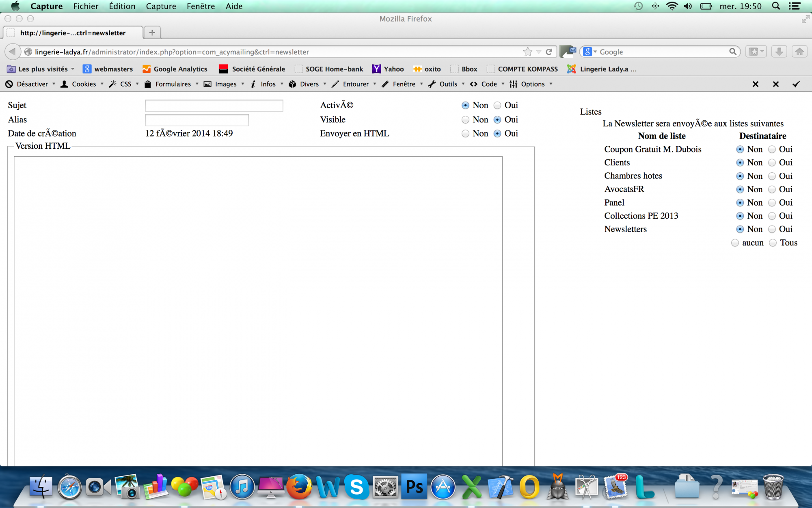Open the Édition menu in menu bar
This screenshot has width=812, height=508.
122,6
